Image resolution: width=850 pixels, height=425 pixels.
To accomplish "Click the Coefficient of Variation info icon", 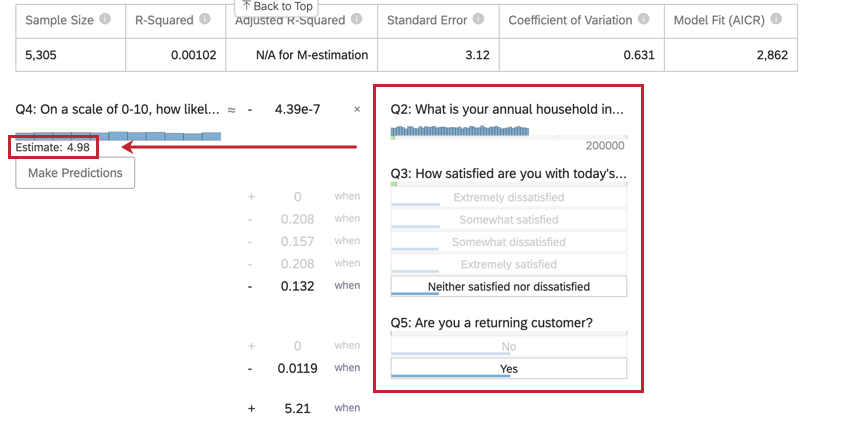I will pyautogui.click(x=644, y=20).
